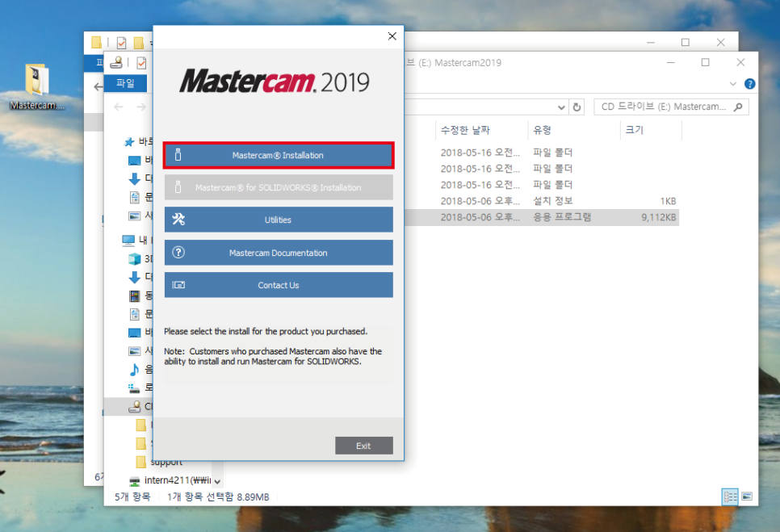Maximize the rear Explorer window
Viewport: 780px width, 532px height.
[685, 42]
